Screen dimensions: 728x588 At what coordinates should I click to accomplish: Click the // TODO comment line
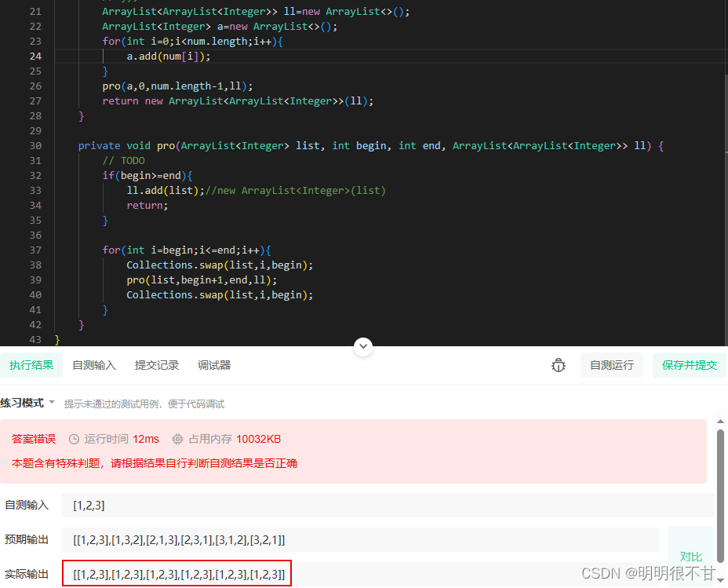(123, 161)
